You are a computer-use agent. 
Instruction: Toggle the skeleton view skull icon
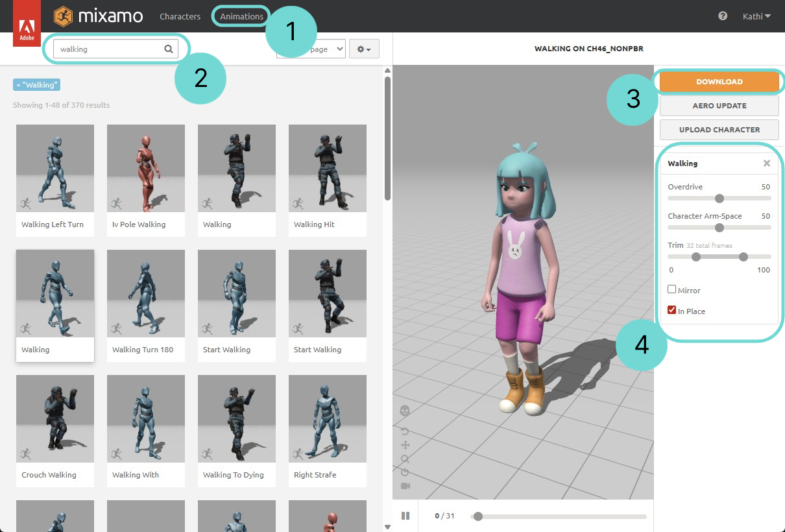pyautogui.click(x=405, y=411)
